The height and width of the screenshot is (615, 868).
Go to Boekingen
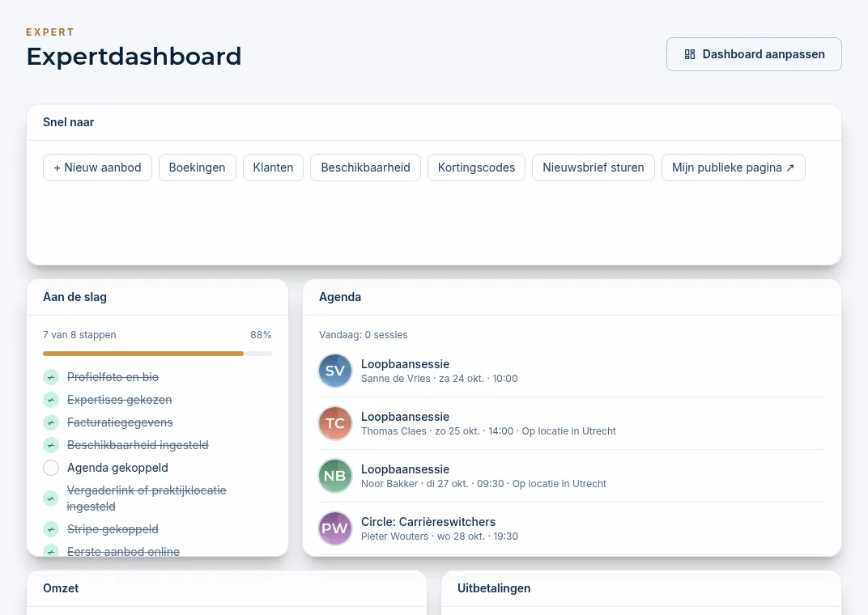197,168
